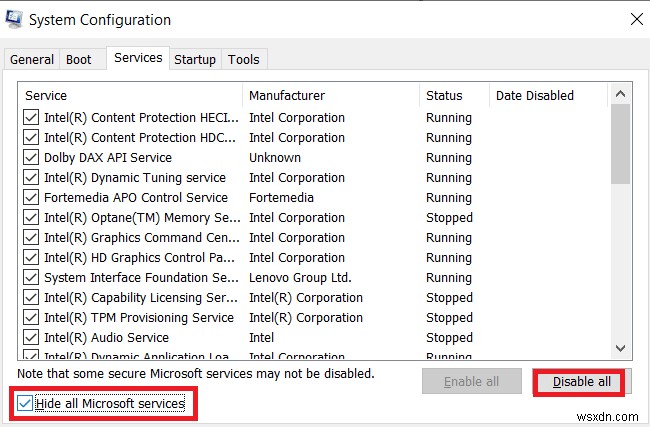Uncheck Intel(R) Dynamic Tuning service
Viewport: 650px width, 427px height.
31,178
